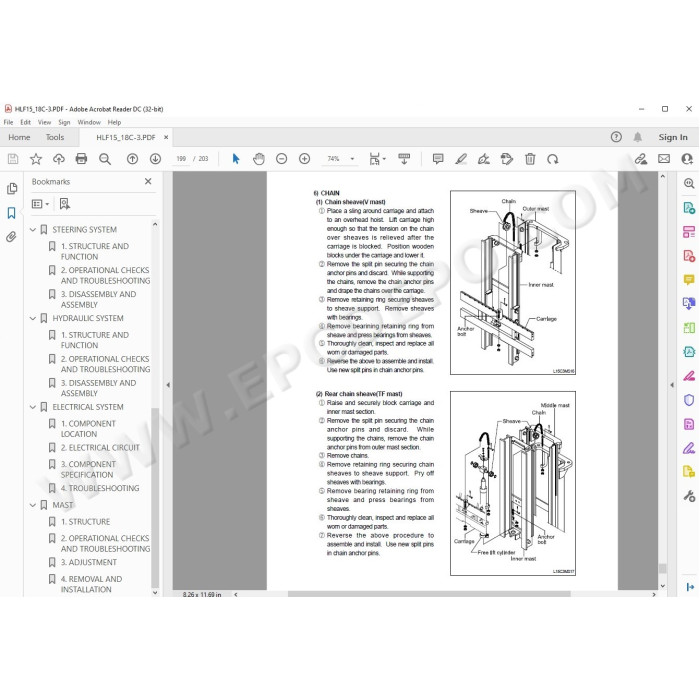Viewport: 700px width, 700px height.
Task: Open bookmark options dropdown
Action: pyautogui.click(x=40, y=204)
